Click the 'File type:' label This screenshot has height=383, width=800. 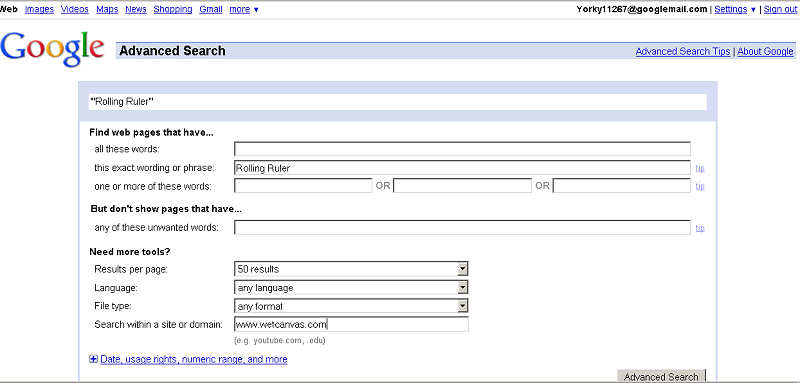click(113, 306)
